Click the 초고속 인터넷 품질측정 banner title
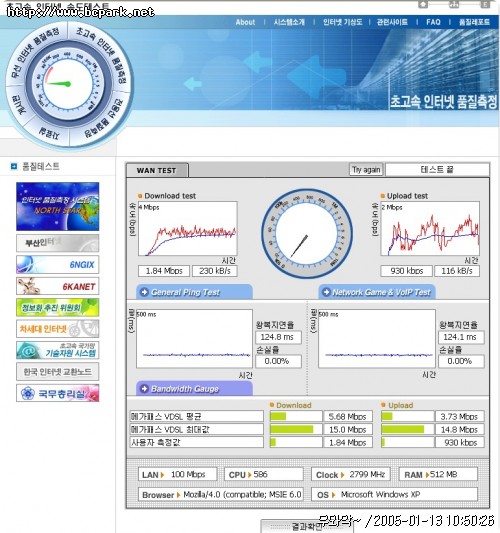 (443, 102)
